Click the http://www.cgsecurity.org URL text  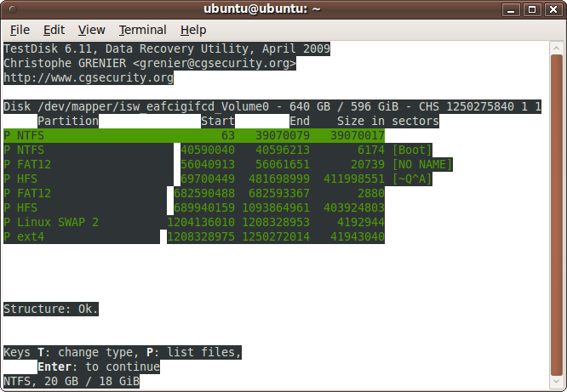point(89,77)
